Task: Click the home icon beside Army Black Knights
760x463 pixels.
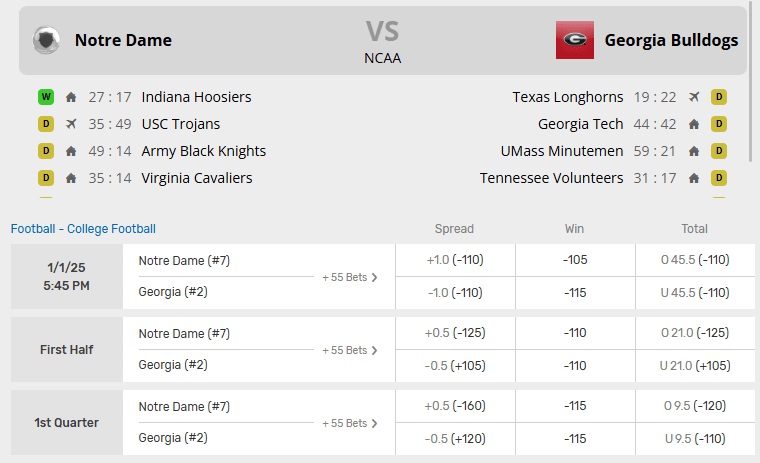Action: 71,151
